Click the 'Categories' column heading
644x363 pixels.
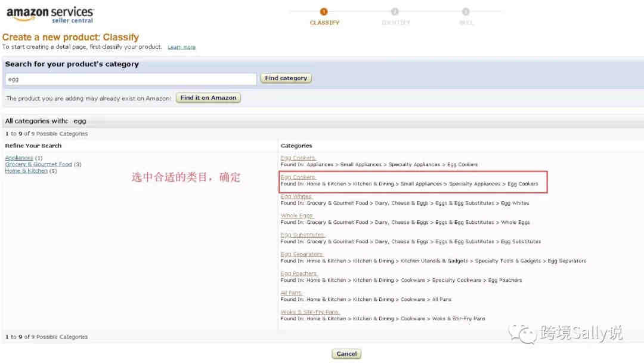pyautogui.click(x=296, y=146)
